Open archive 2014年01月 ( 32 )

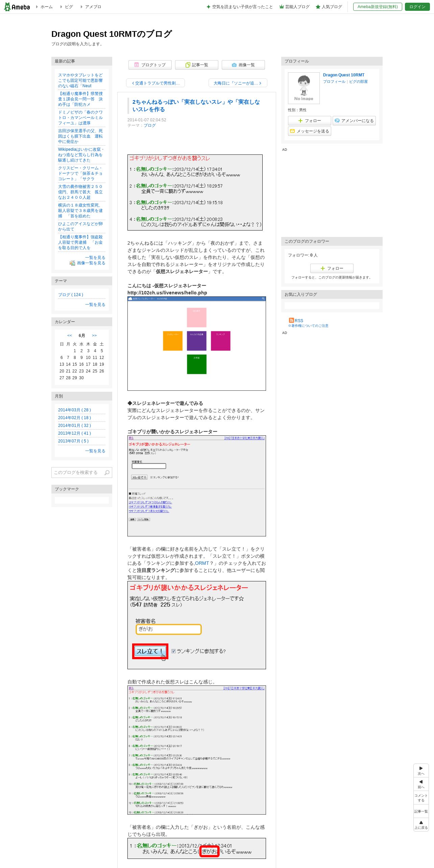(75, 426)
